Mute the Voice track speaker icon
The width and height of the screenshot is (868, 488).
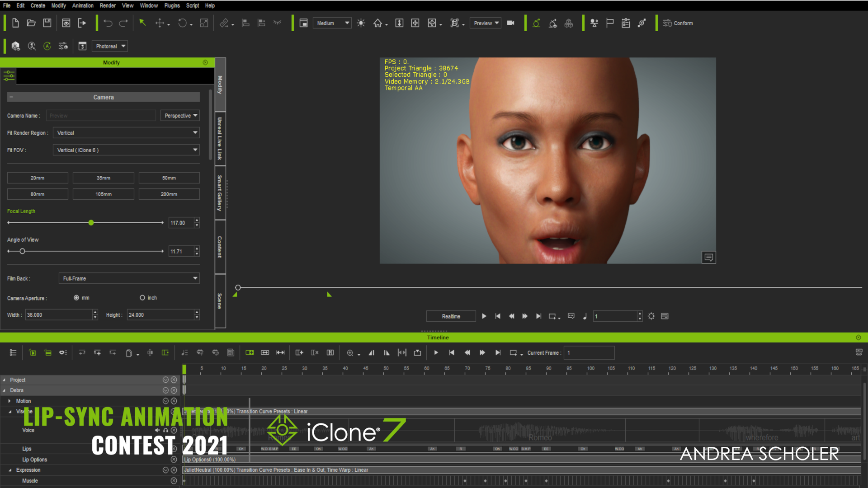pos(157,430)
